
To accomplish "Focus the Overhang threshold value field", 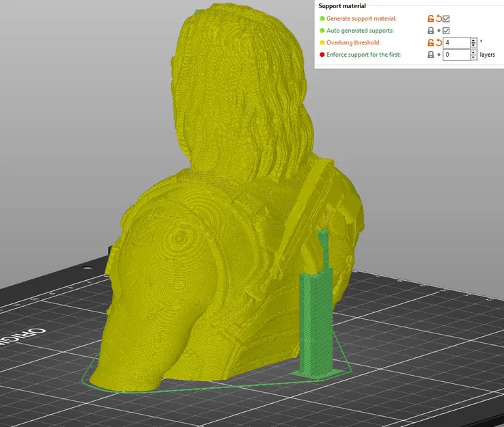I will 456,42.
